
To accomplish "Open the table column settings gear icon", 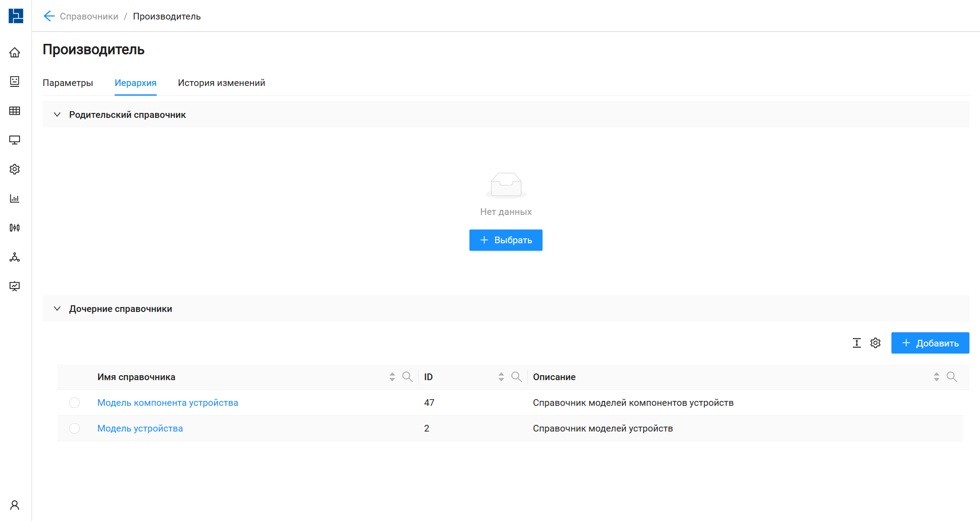I will (875, 343).
